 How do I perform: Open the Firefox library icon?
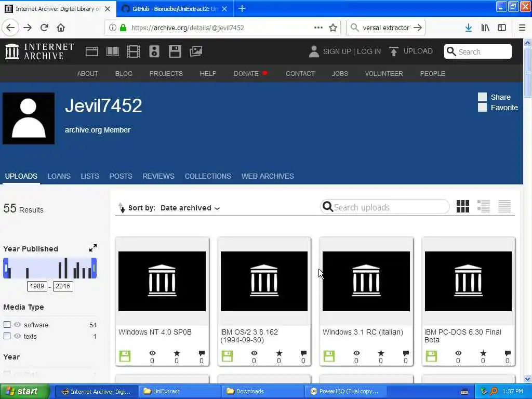(x=485, y=28)
